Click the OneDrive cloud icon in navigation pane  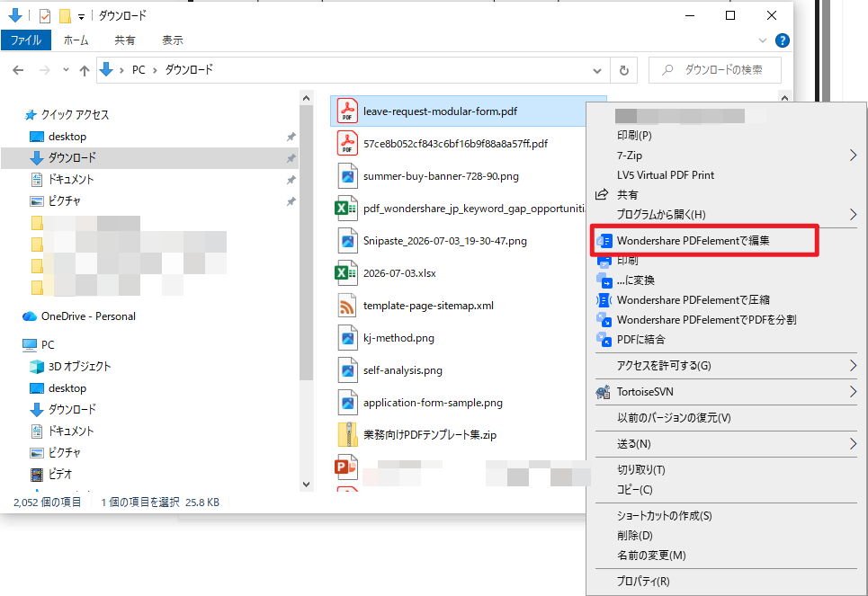coord(30,316)
